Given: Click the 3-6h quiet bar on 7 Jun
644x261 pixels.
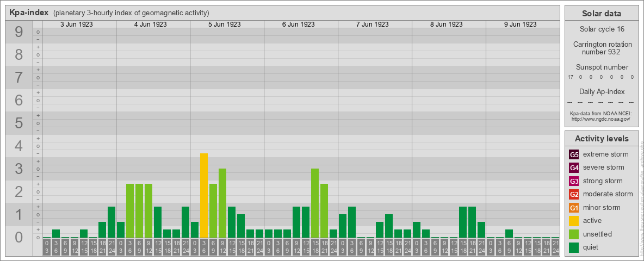Looking at the screenshot, I should [x=351, y=222].
